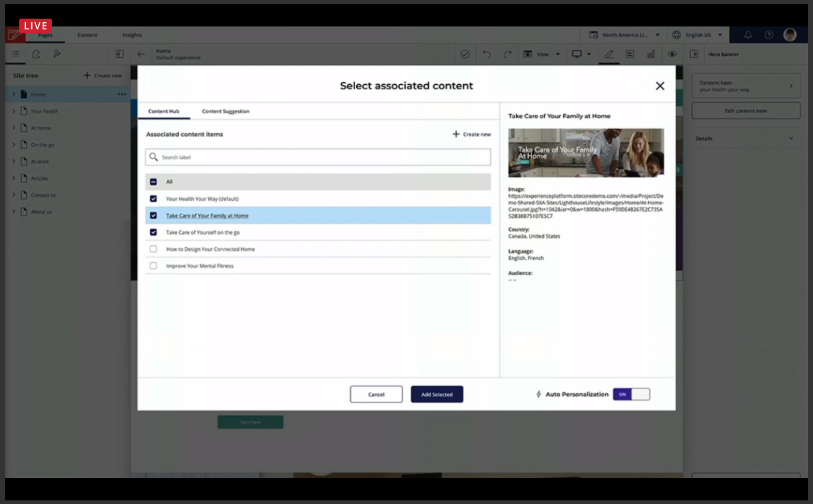Open the English US language dropdown
The height and width of the screenshot is (504, 813).
tap(698, 35)
